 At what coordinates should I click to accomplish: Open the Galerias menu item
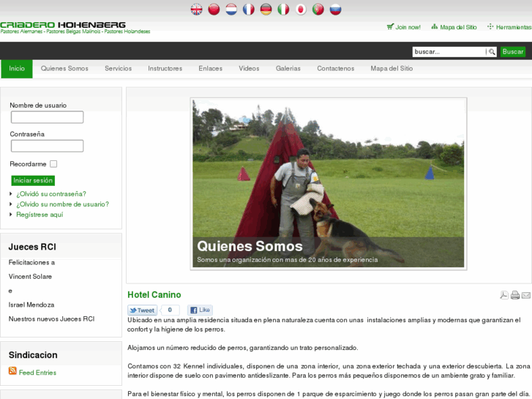click(288, 69)
